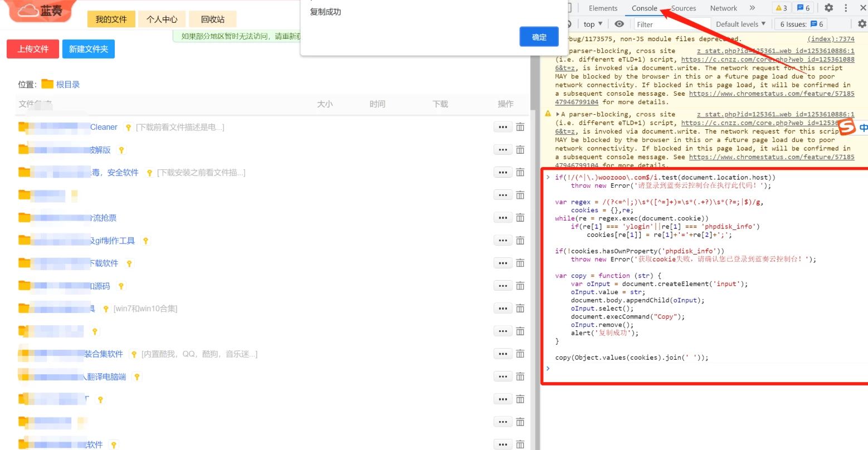Open the 装合集软件 folder name
The width and height of the screenshot is (868, 450).
click(104, 354)
